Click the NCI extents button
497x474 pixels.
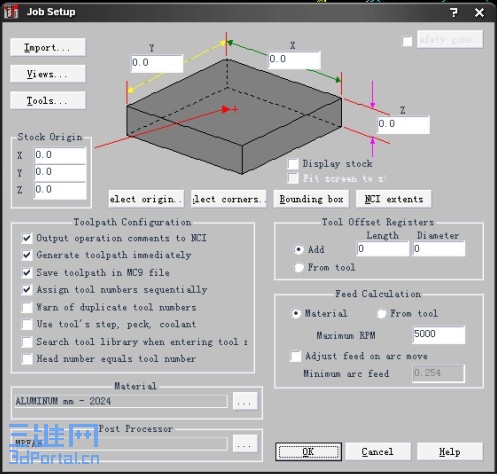pyautogui.click(x=393, y=199)
